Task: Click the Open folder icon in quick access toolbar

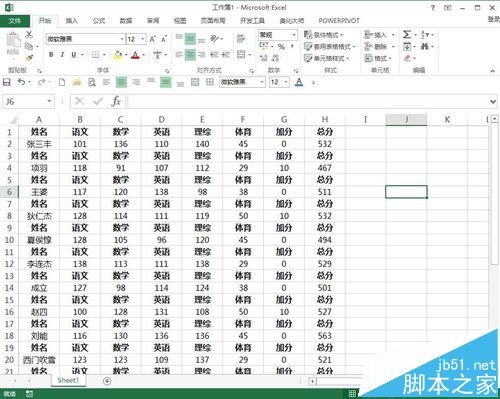Action: tap(77, 82)
